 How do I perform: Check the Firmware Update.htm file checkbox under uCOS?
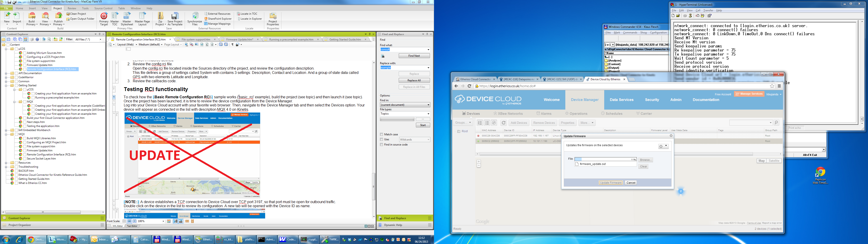25,65
